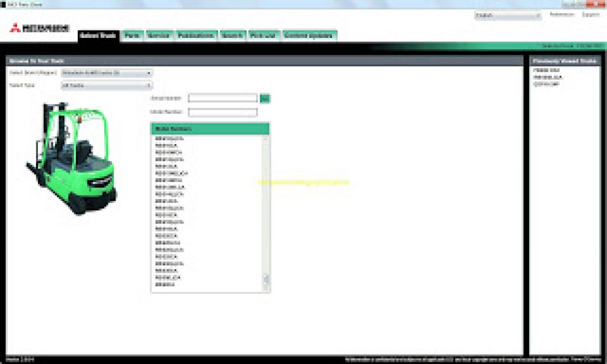Select the top entry under Previously Viewed Trucks
The width and height of the screenshot is (607, 364).
coord(546,71)
